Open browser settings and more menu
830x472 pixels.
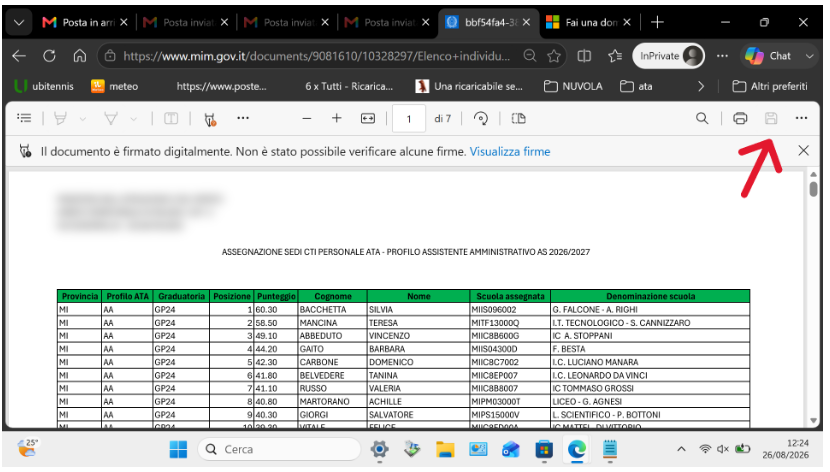click(722, 56)
